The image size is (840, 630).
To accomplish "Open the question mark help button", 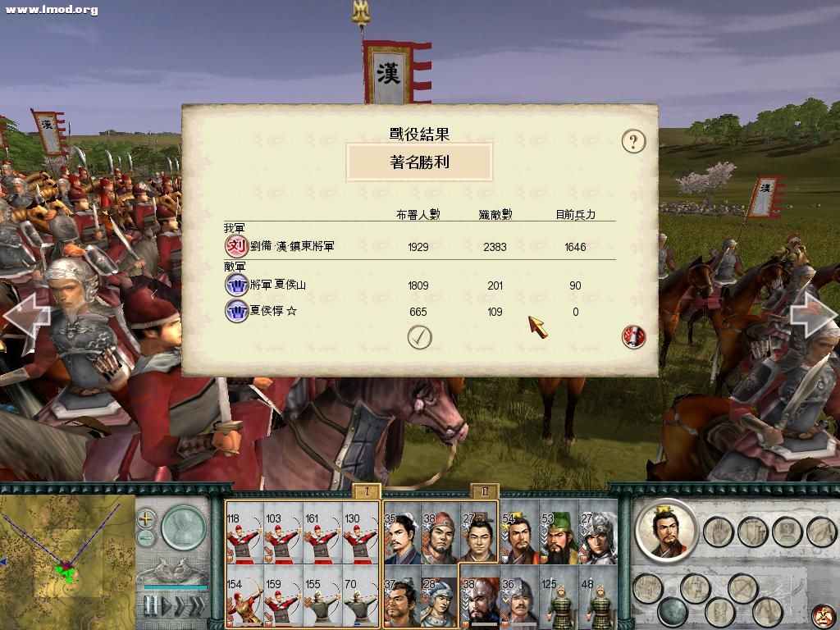I will pos(634,141).
